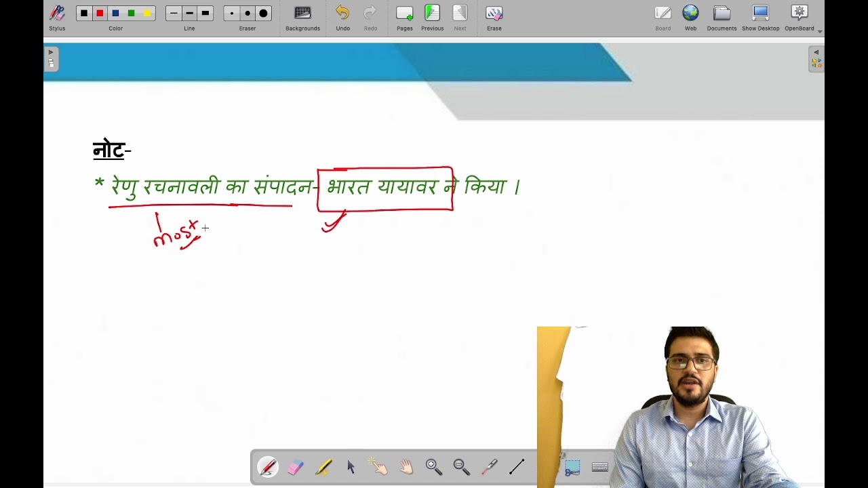Click Show Desktop
This screenshot has height=488, width=868.
[760, 18]
